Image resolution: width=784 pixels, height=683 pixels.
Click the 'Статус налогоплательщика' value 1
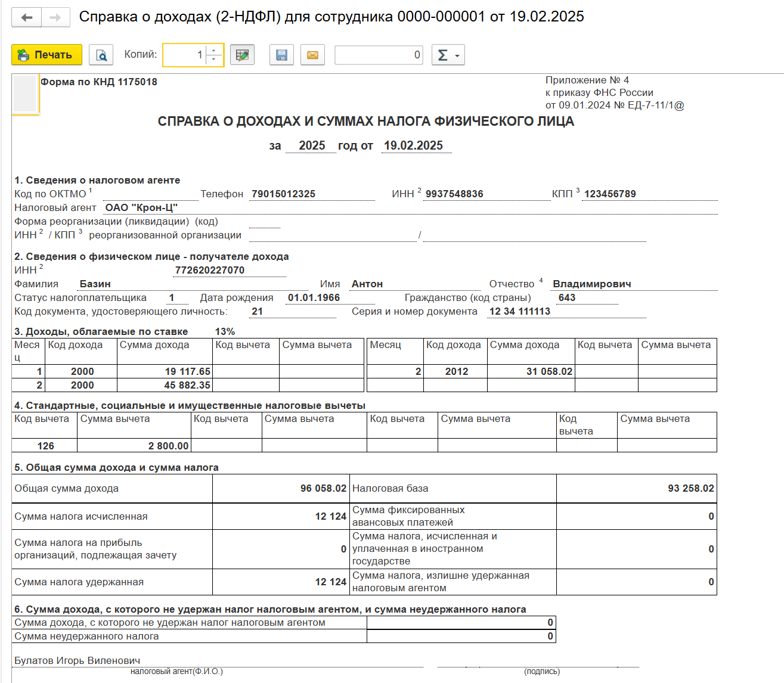[172, 298]
